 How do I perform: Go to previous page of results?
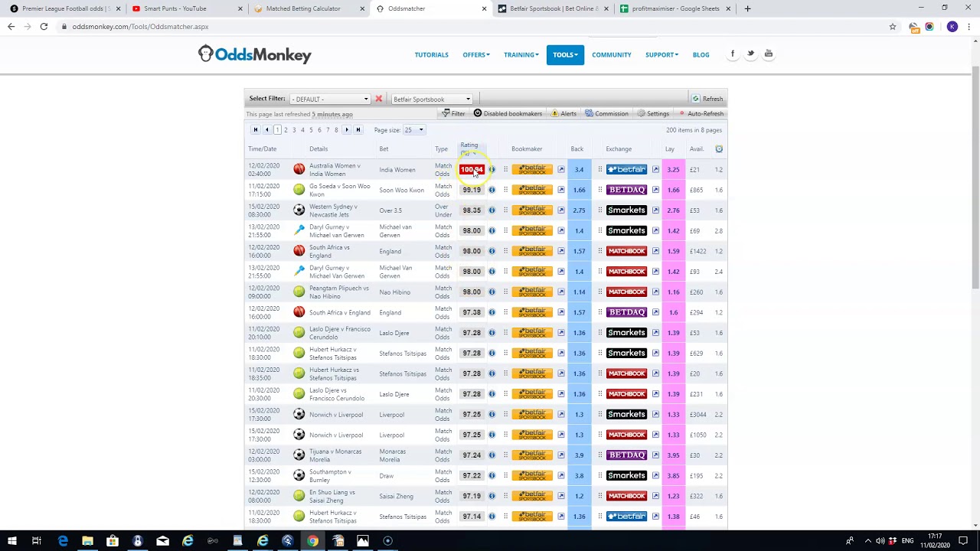point(266,130)
